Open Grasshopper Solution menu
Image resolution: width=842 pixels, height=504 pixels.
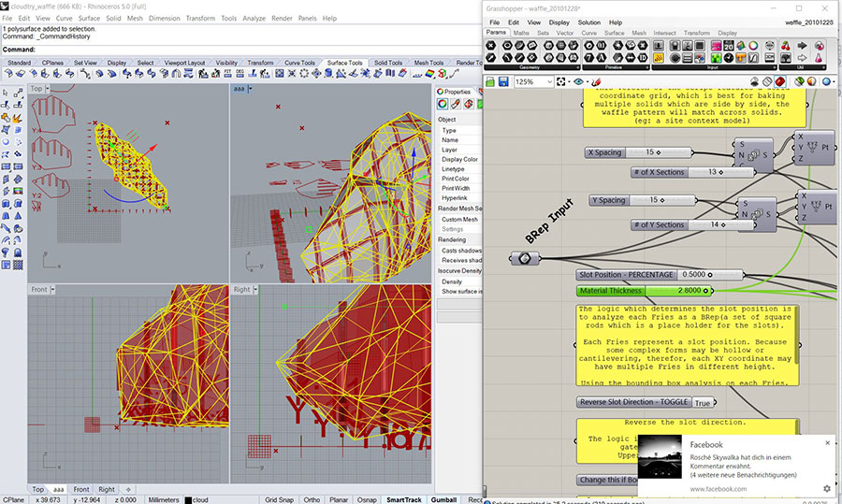click(x=588, y=22)
